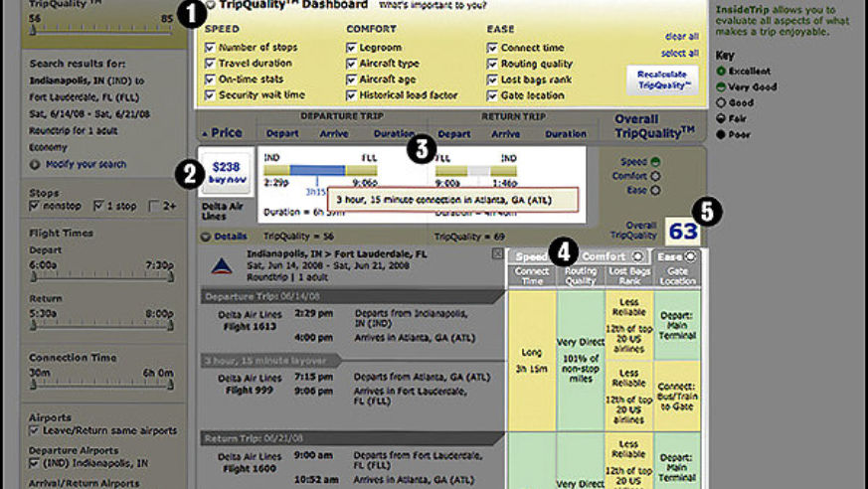
Task: Toggle Routing quality checkbox
Action: click(x=492, y=65)
